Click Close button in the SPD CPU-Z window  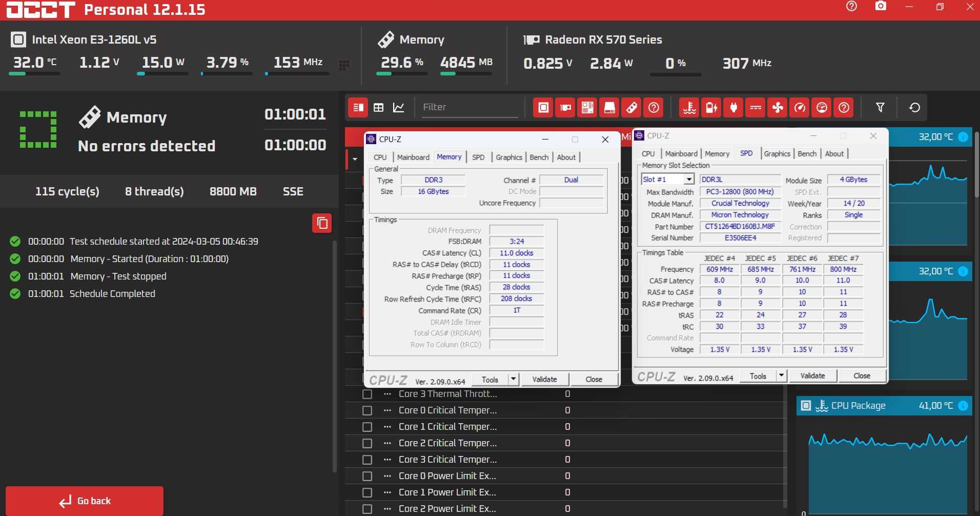click(862, 376)
